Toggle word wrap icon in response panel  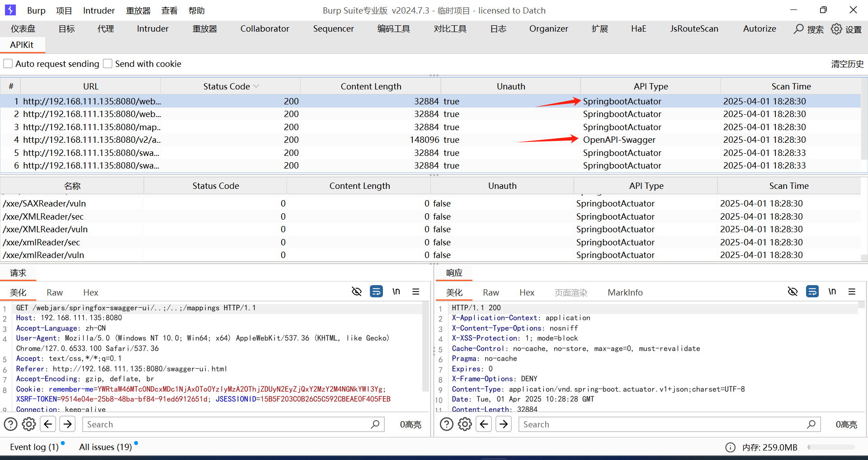pyautogui.click(x=812, y=291)
